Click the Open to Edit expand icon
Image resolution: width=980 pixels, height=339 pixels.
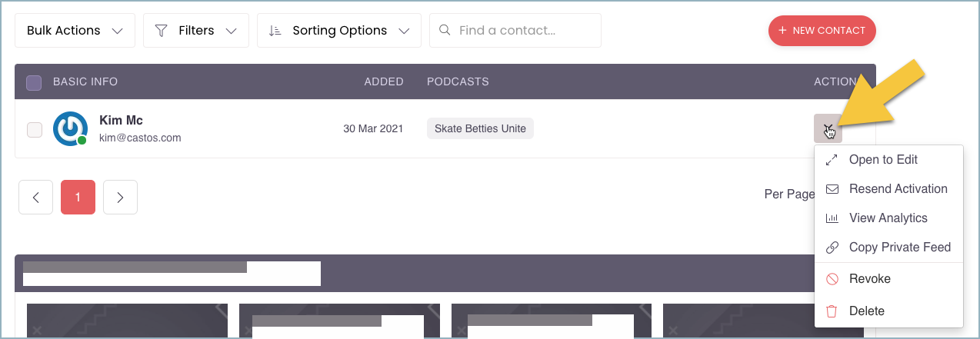(832, 160)
